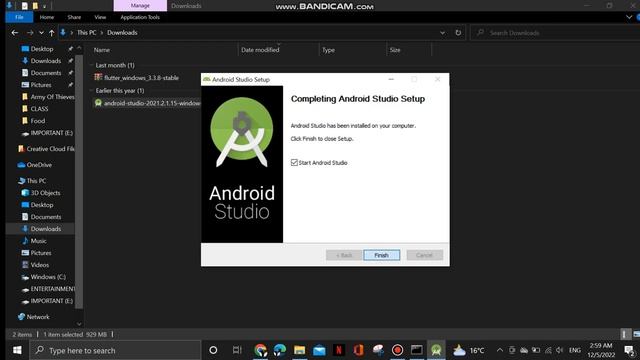This screenshot has height=360, width=640.
Task: Open Task View on taskbar
Action: pos(237,350)
